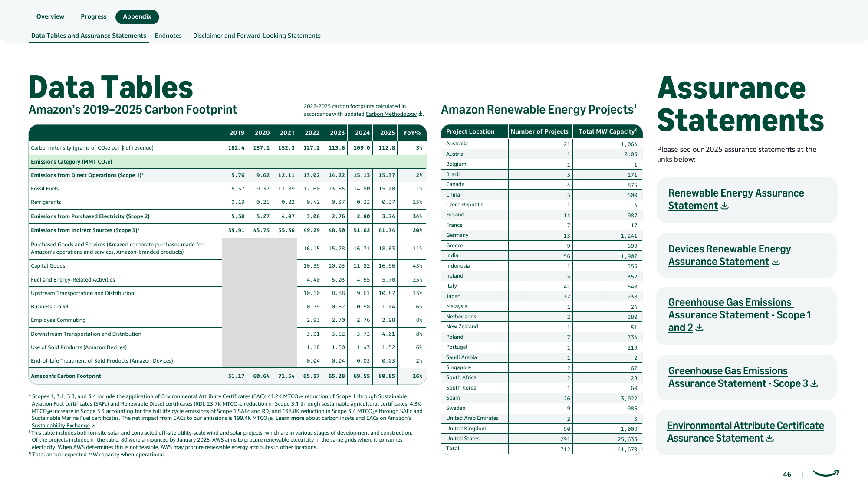868x488 pixels.
Task: Click the Fossil Fuels row label
Action: [x=45, y=189]
